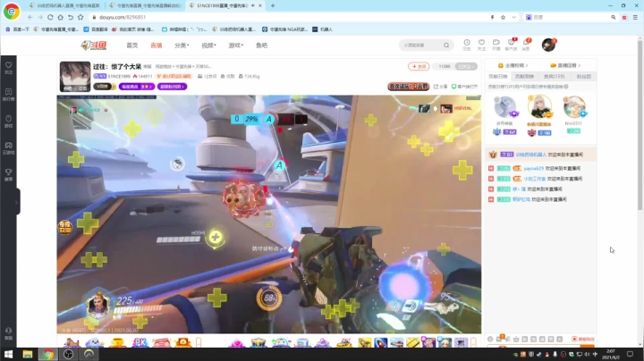Open File Explorer from taskbar
Screen dimensions: 644x361
(28, 354)
